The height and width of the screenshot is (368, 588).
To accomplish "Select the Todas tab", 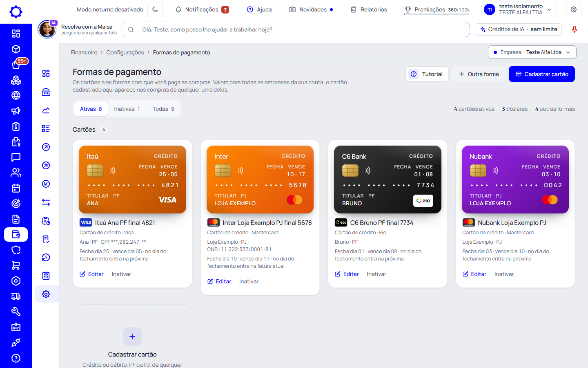I will click(163, 109).
